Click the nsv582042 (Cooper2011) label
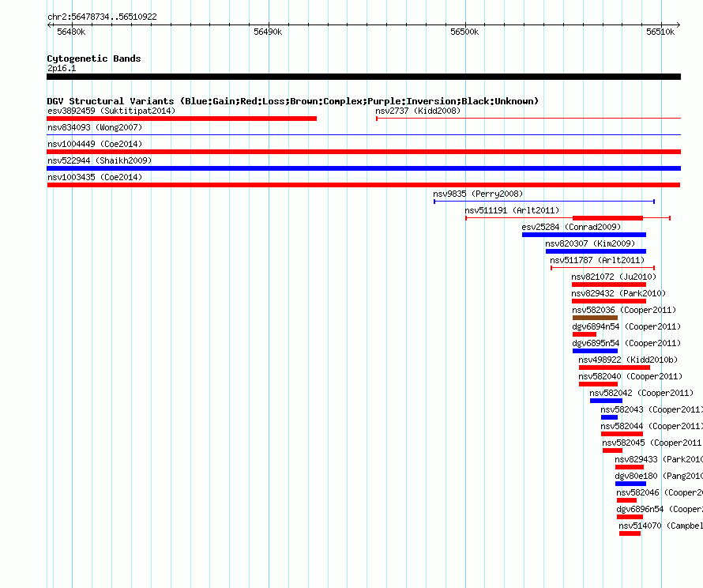The height and width of the screenshot is (588, 703). click(641, 393)
